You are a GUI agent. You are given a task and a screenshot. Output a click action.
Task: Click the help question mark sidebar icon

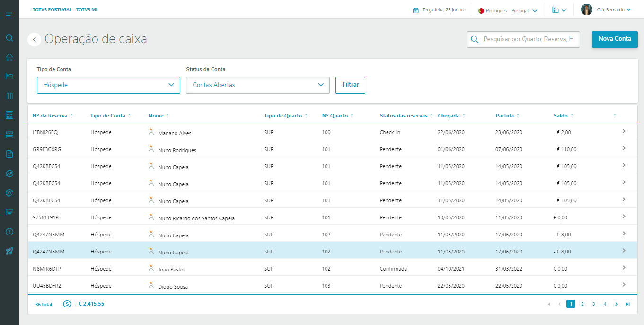9,232
